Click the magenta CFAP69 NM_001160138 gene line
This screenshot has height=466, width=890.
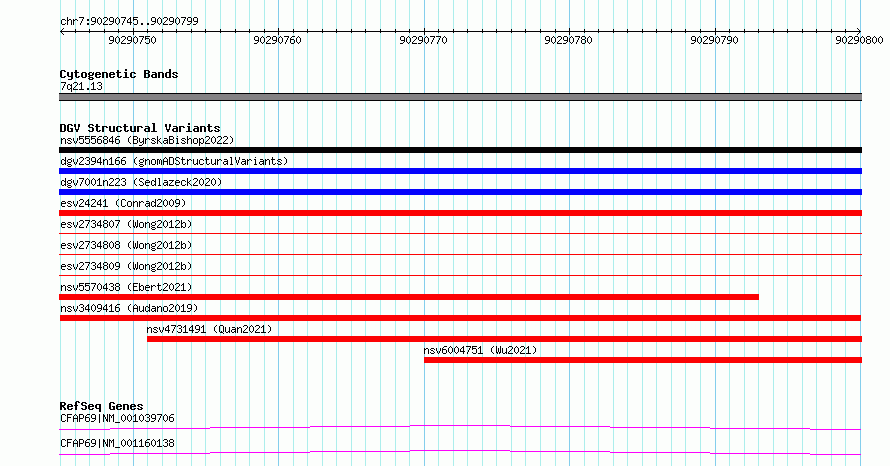pyautogui.click(x=460, y=452)
